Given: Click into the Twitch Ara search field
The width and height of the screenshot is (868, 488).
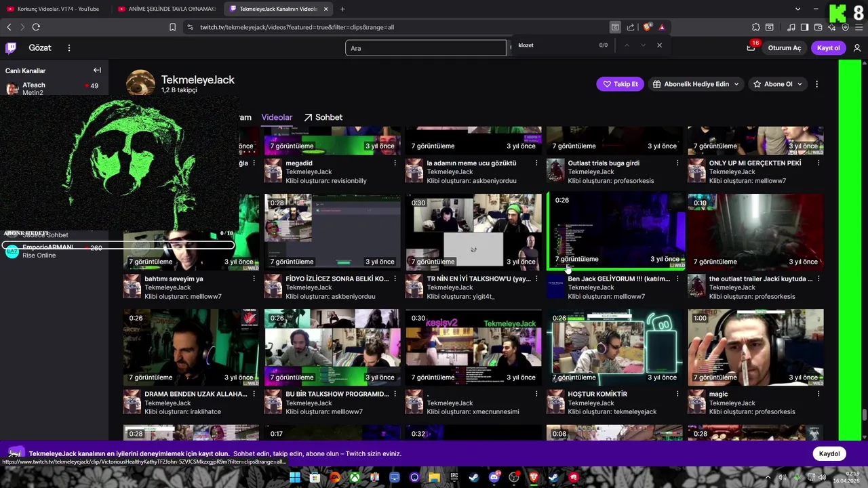Looking at the screenshot, I should coord(426,47).
